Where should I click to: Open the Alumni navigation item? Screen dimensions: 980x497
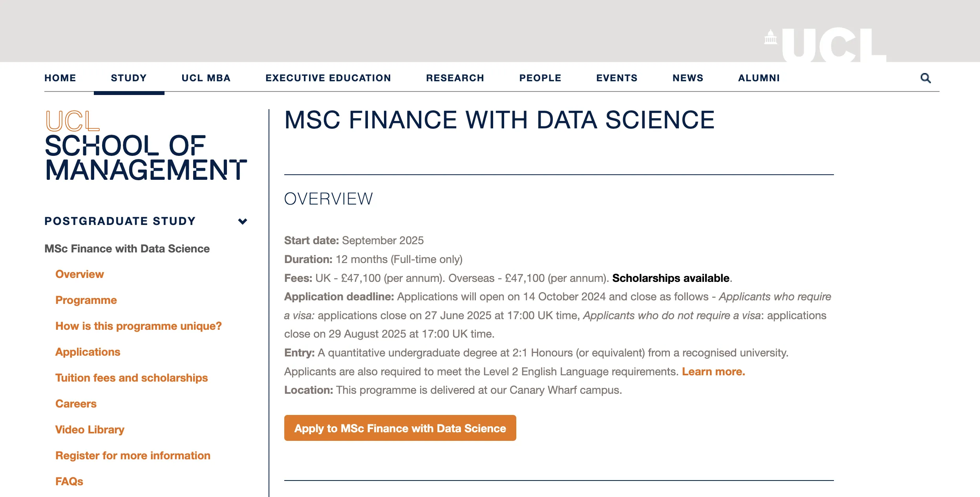click(x=759, y=78)
